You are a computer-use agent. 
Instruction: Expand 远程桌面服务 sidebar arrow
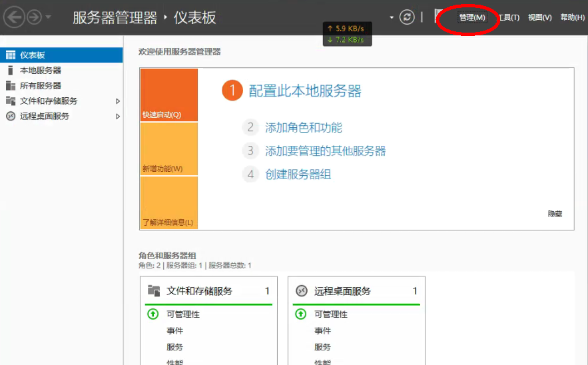(x=118, y=117)
